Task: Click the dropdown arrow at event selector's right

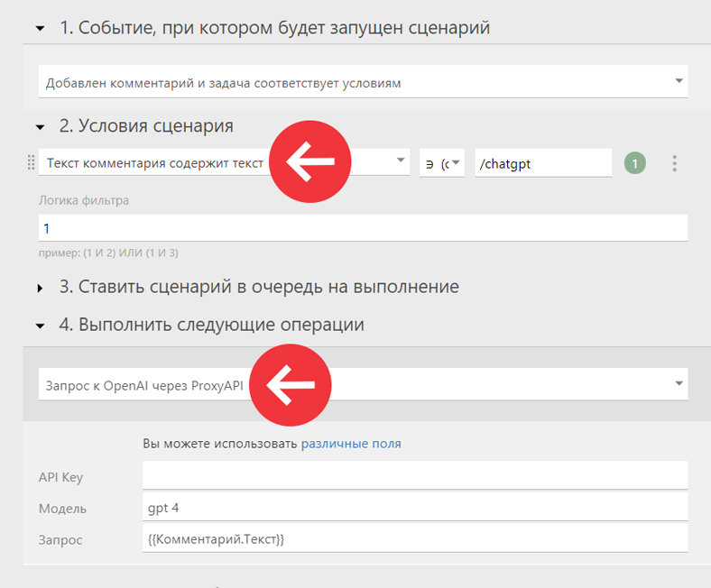Action: click(x=679, y=80)
